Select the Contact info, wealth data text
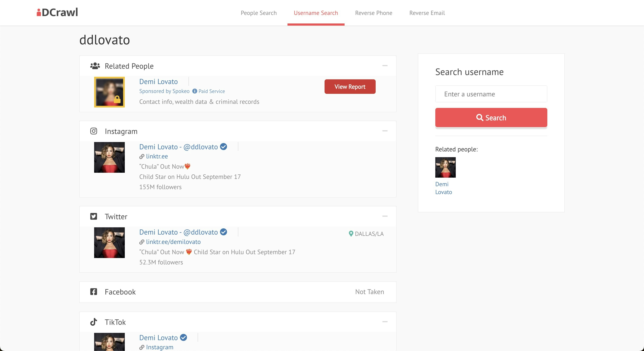 pos(199,102)
